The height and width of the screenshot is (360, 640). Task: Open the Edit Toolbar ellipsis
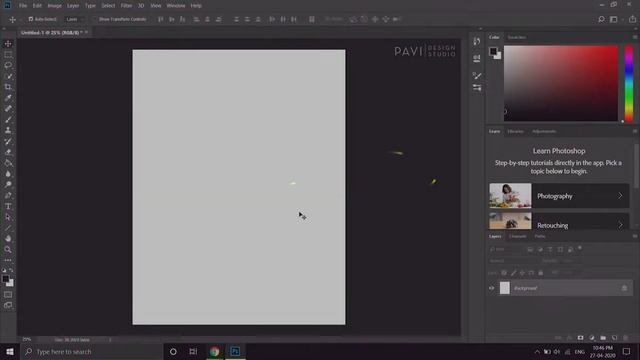[x=8, y=260]
